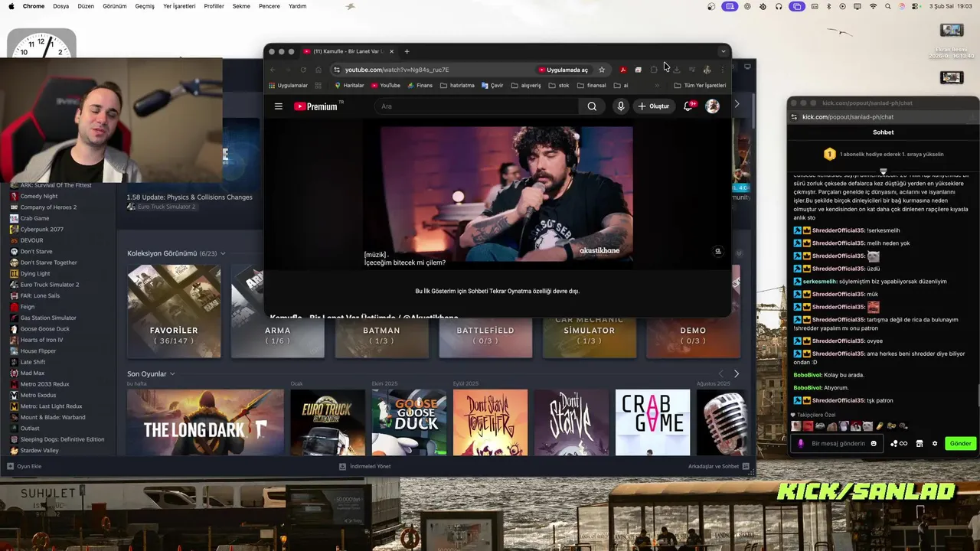
Task: Click the Oluştur create button
Action: pyautogui.click(x=653, y=106)
